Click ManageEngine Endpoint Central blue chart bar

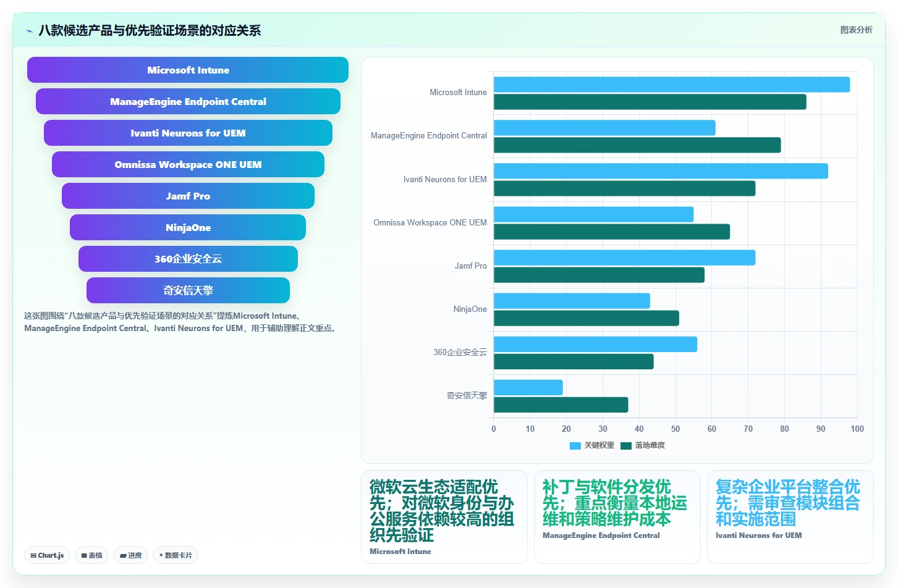pos(604,128)
